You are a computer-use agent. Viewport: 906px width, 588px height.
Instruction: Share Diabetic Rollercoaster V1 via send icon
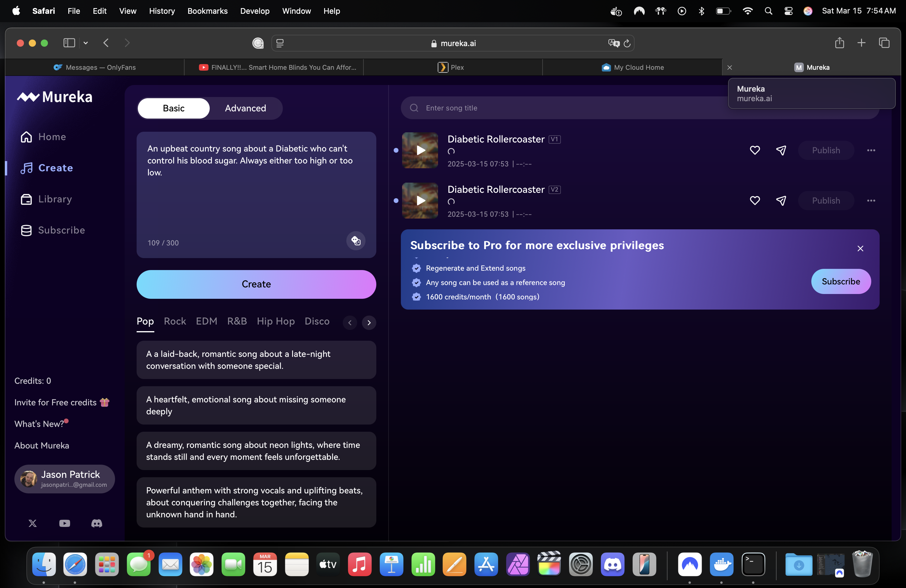(x=781, y=150)
